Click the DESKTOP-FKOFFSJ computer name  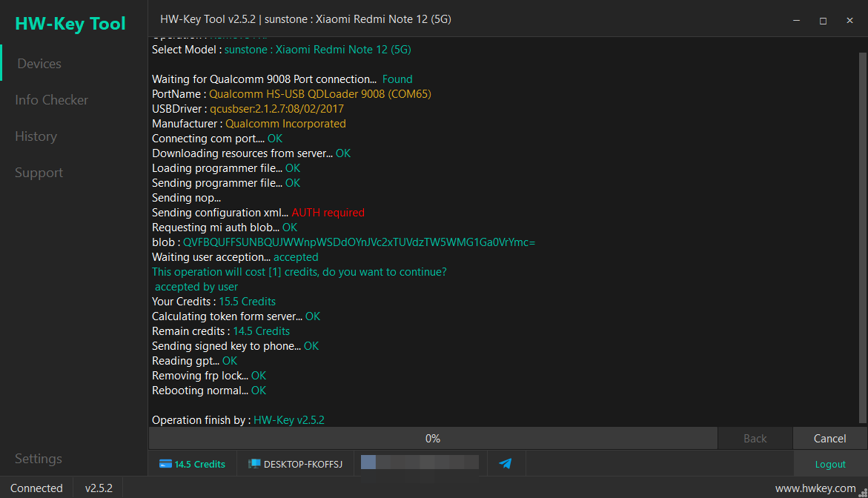[303, 464]
